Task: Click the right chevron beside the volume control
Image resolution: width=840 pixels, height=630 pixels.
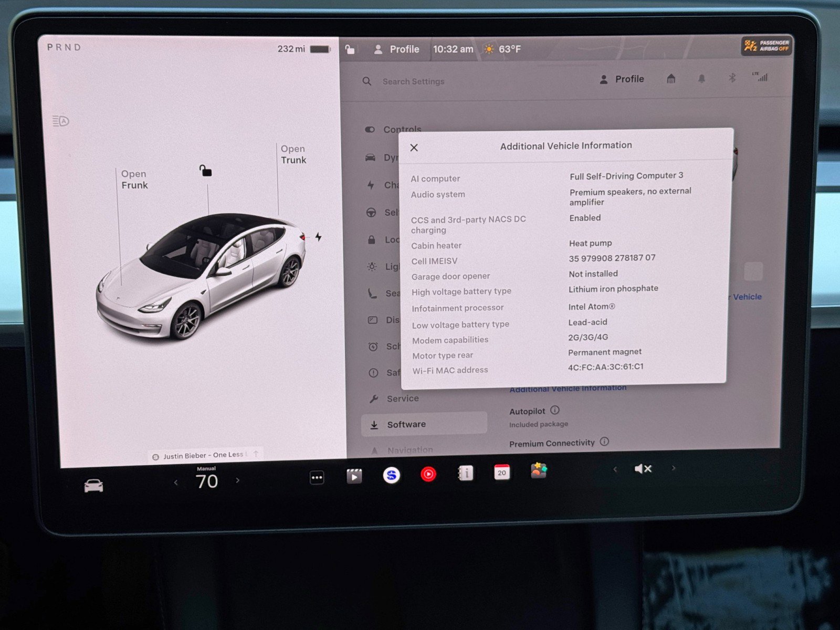Action: (674, 469)
